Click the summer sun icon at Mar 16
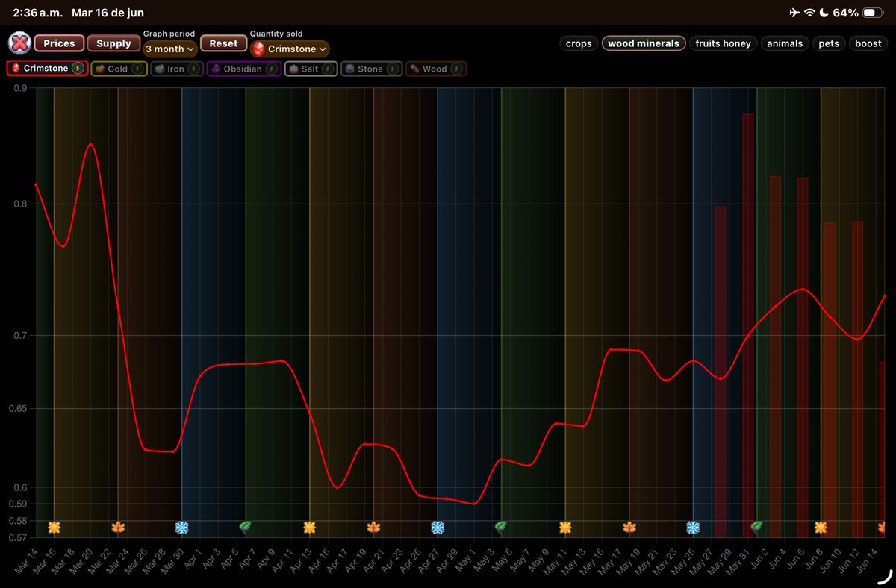 pyautogui.click(x=54, y=528)
